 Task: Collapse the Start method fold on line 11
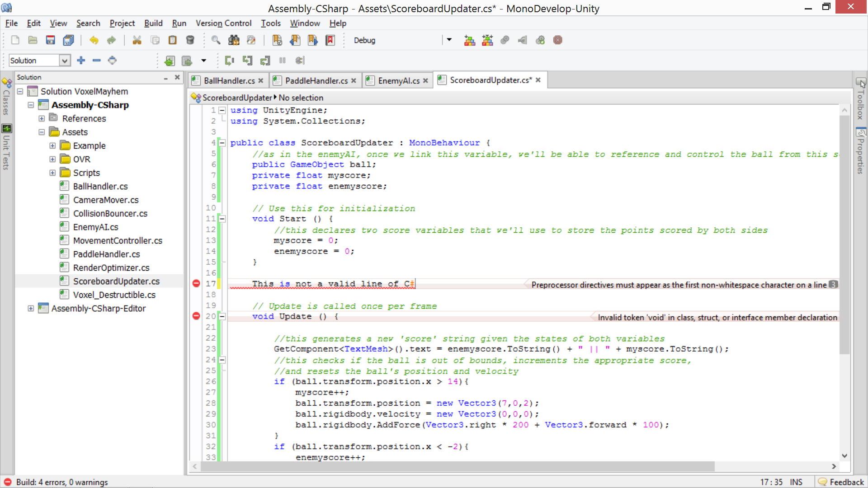[x=222, y=219]
